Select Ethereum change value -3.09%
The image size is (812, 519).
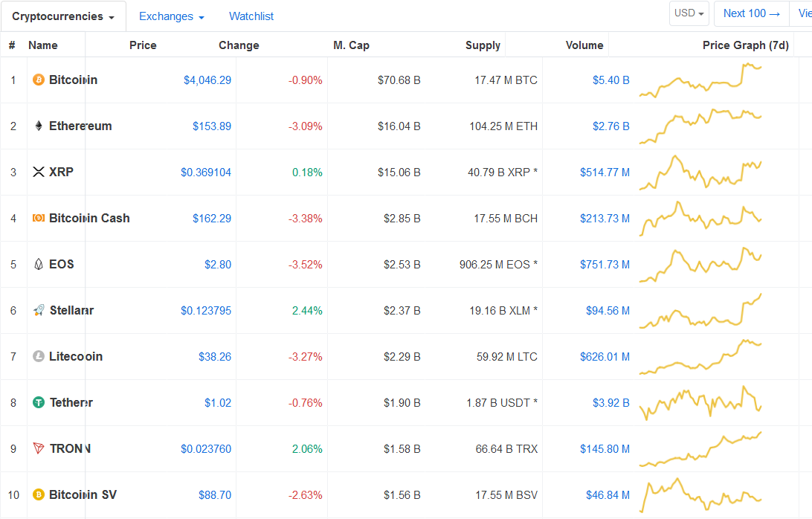pyautogui.click(x=305, y=126)
